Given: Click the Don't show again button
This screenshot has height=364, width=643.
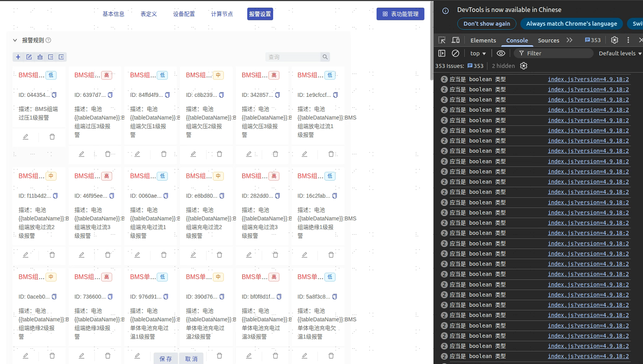Looking at the screenshot, I should [486, 24].
